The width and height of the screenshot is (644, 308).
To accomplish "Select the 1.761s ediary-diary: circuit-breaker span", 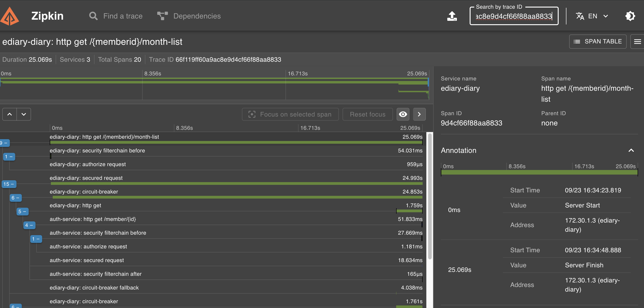I will point(236,303).
